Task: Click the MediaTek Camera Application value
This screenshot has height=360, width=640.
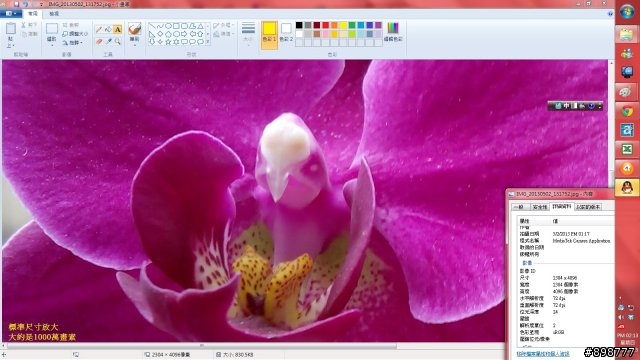Action: point(581,241)
